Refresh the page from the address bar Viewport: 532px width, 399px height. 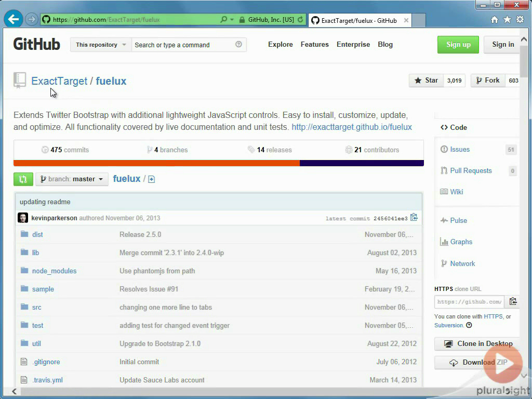pyautogui.click(x=300, y=20)
